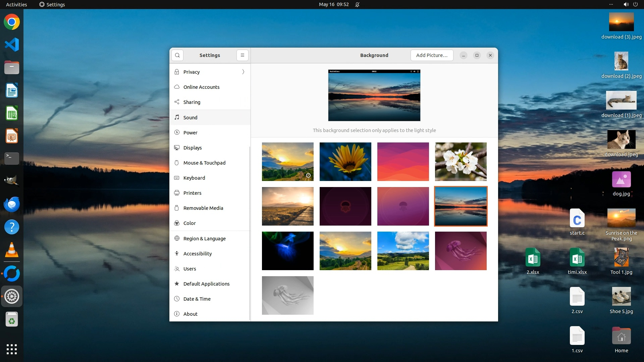Pick the solid pink-orange gradient wallpaper
This screenshot has width=644, height=362.
[403, 162]
